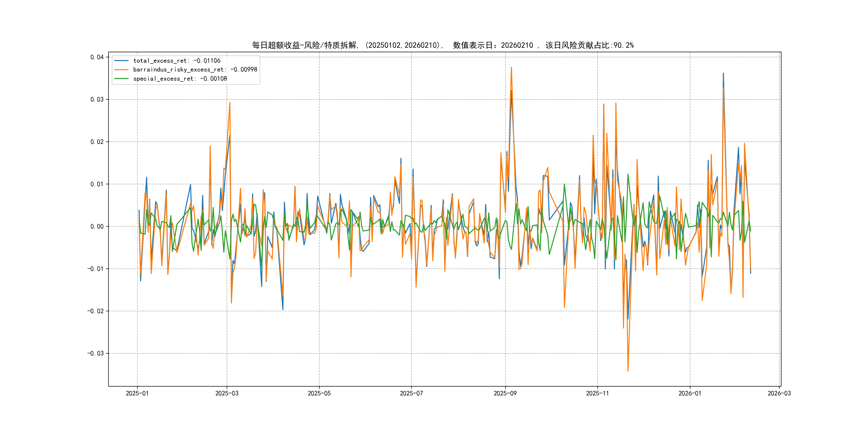
Task: Click the blue total_excess_ret legend line
Action: click(x=121, y=61)
